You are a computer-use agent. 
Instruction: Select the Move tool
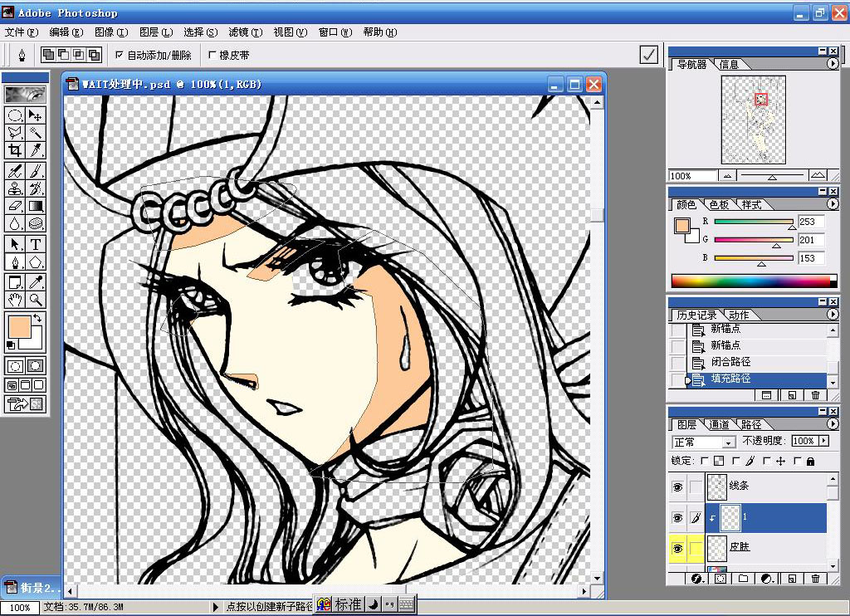[x=35, y=115]
